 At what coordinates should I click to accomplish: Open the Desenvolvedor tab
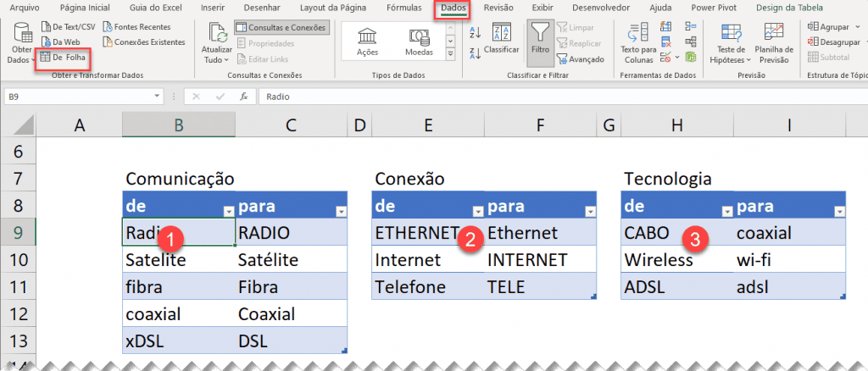601,8
